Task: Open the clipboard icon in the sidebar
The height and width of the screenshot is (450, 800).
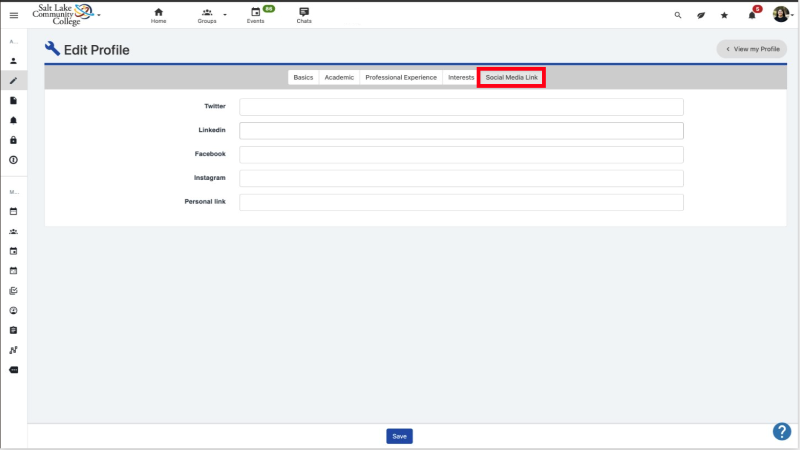Action: click(x=14, y=331)
